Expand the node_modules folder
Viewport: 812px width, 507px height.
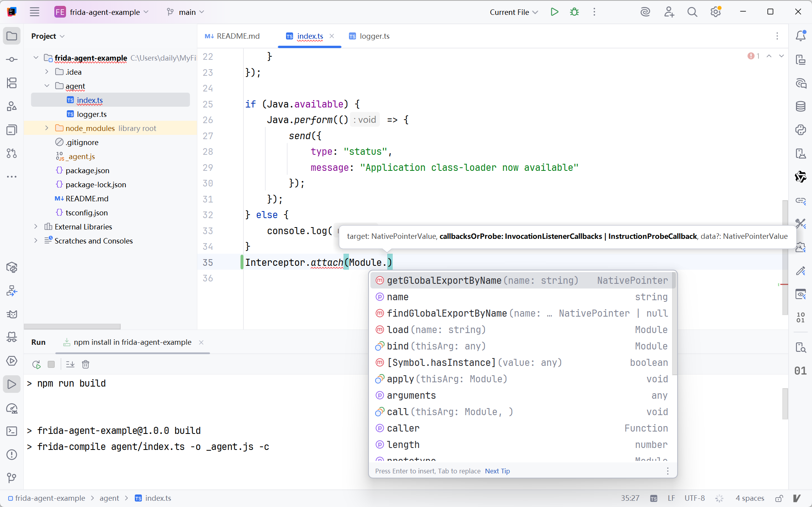coord(47,128)
